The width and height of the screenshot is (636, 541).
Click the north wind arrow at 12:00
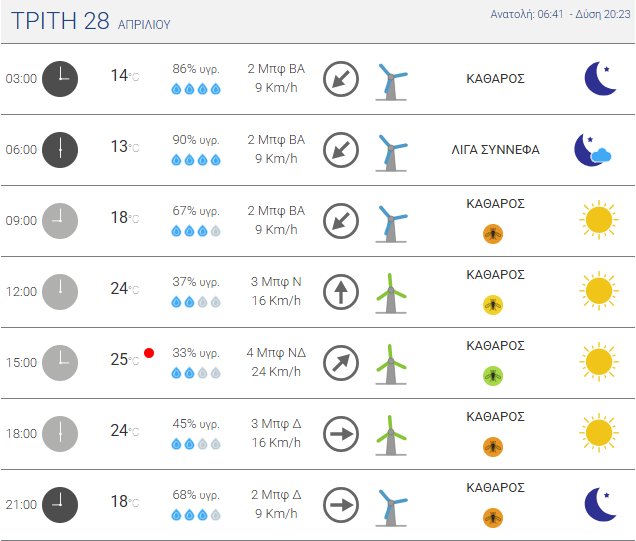341,292
